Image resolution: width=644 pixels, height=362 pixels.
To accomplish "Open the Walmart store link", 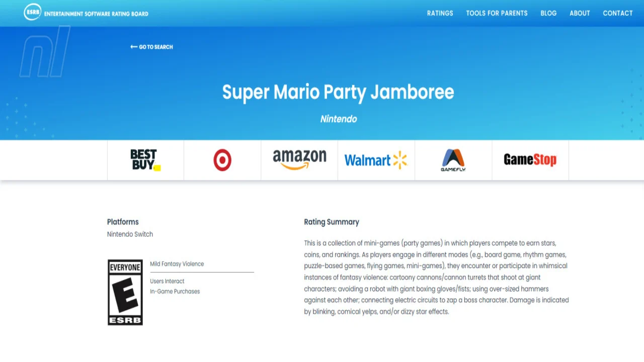I will pos(376,160).
